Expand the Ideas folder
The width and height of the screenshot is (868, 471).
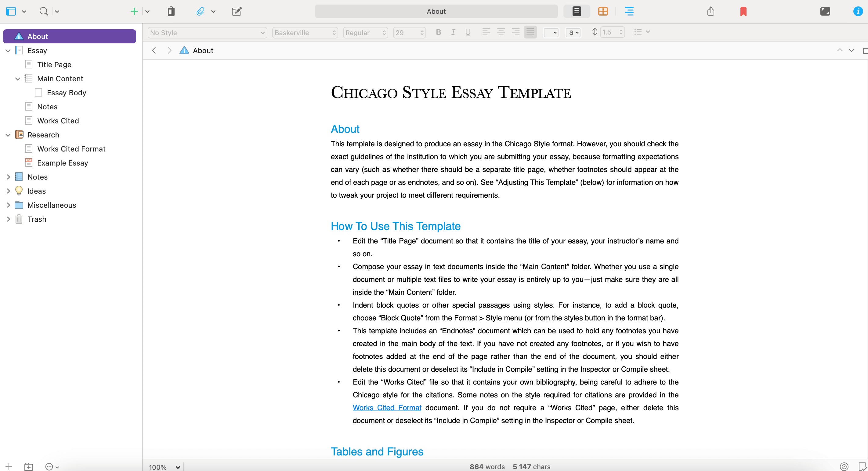click(8, 191)
